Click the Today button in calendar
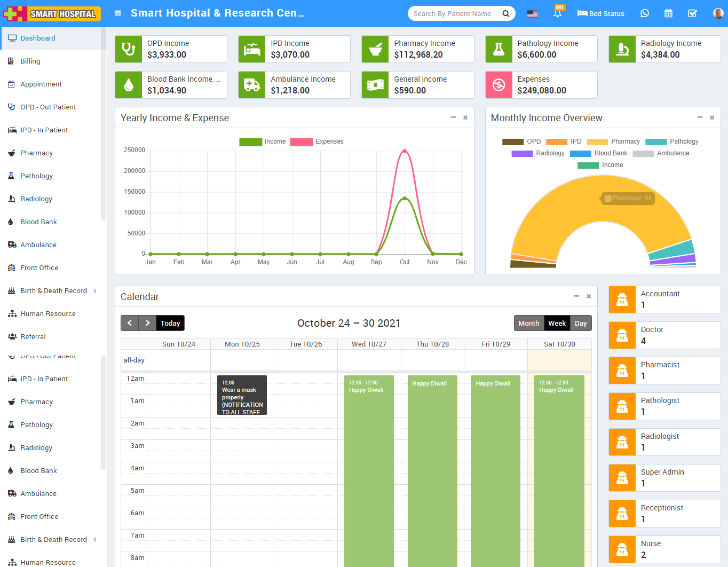 tap(170, 324)
